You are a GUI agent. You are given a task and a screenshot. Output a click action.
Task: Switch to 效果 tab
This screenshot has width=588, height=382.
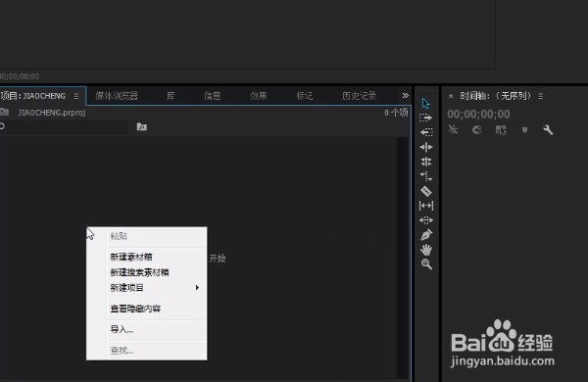click(259, 96)
